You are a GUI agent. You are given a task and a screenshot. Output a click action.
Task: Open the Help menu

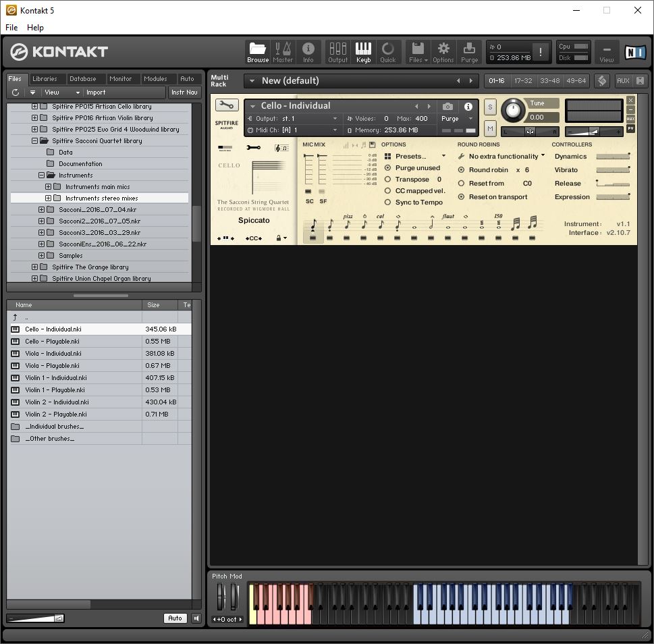(35, 28)
